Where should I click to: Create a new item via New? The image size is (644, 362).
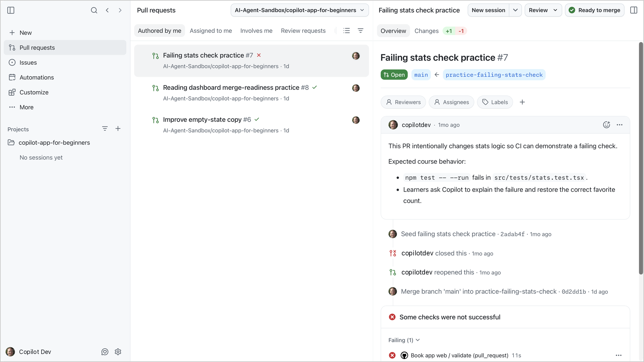click(65, 33)
